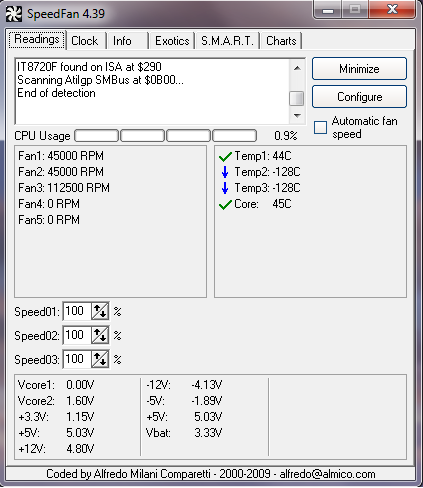Select the Fan3: 112500 RPM reading

pos(64,188)
